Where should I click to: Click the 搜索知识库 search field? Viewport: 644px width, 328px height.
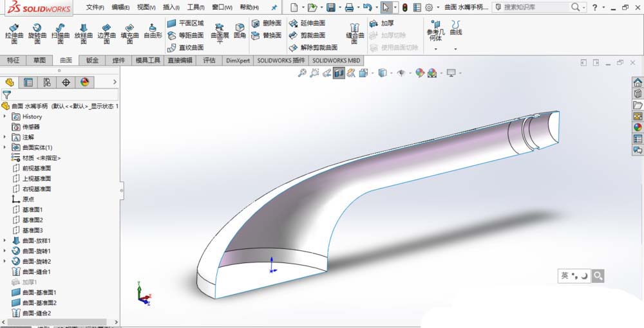pos(538,7)
